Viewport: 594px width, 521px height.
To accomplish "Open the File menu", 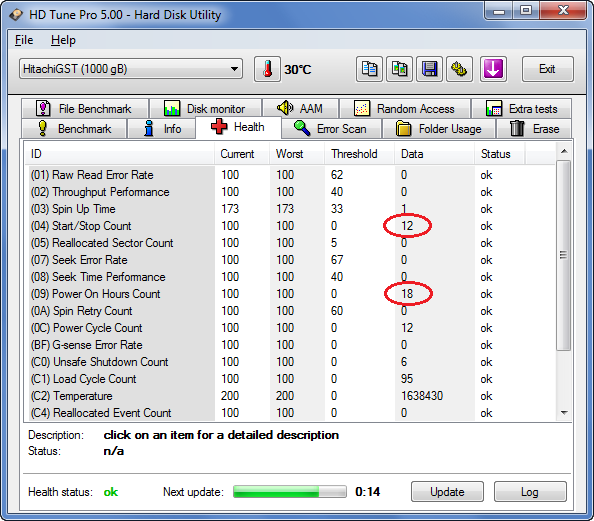I will click(x=24, y=40).
